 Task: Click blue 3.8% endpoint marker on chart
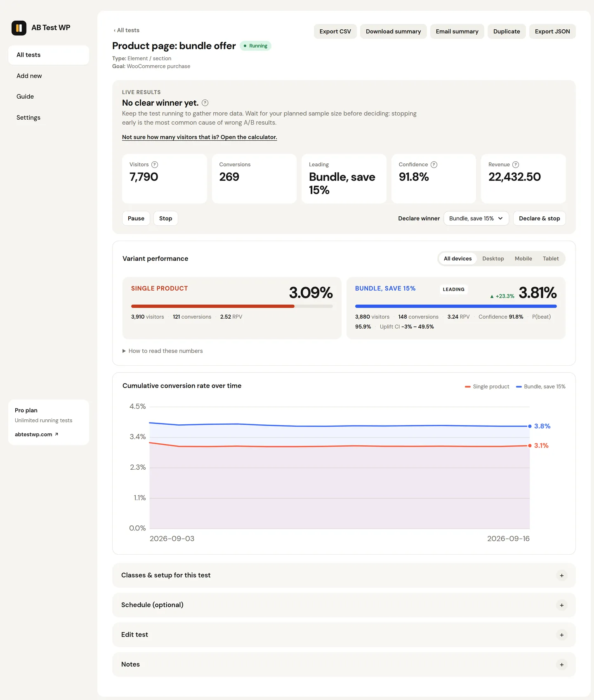pos(530,426)
